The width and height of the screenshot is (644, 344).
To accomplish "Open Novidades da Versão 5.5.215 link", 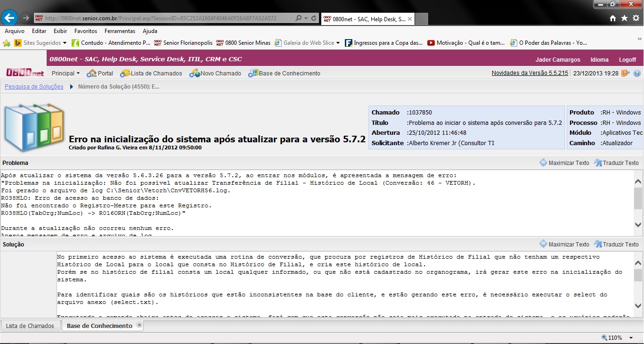I will point(530,73).
